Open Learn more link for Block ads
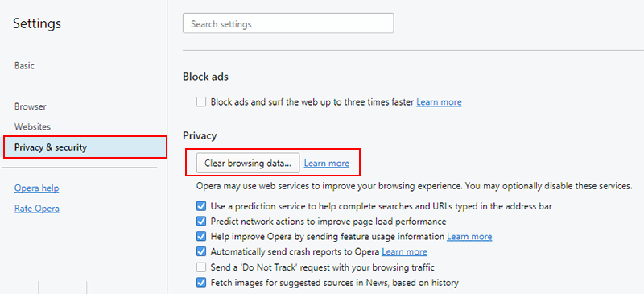 [x=439, y=102]
